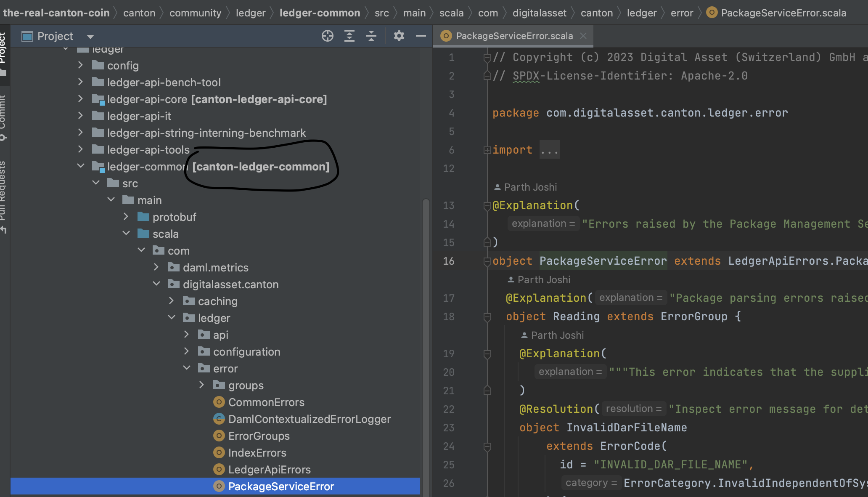Click the Expand All icon in Project toolbar
Screen dimensions: 868x497
349,36
